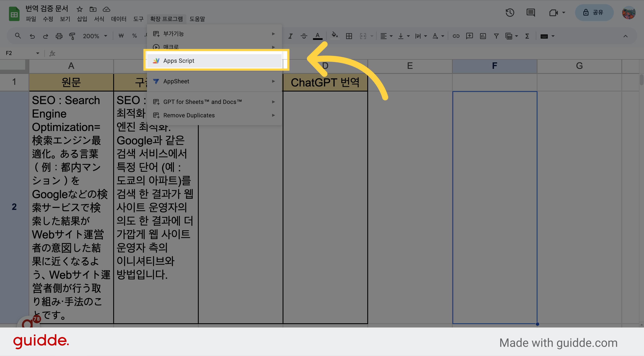Activate the paint format tool
Viewport: 644px width, 356px height.
72,36
